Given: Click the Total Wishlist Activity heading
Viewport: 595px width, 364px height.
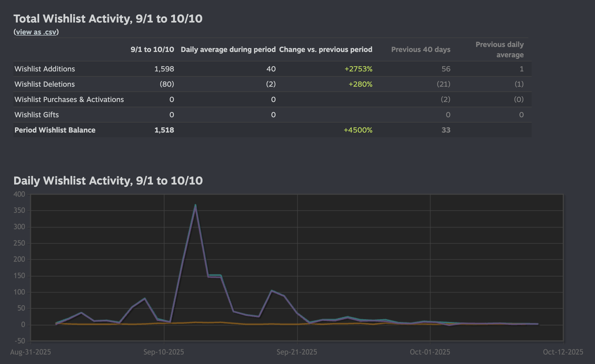Looking at the screenshot, I should (108, 19).
